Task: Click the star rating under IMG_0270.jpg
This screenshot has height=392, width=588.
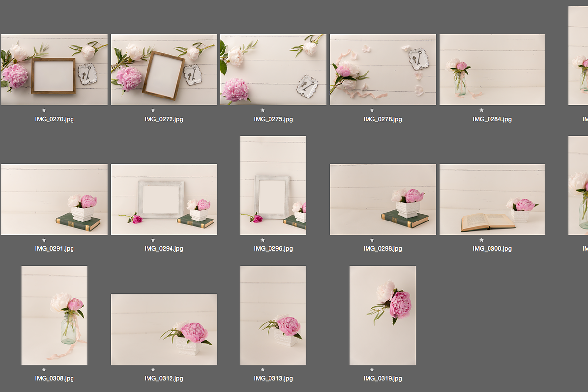Action: [x=44, y=110]
